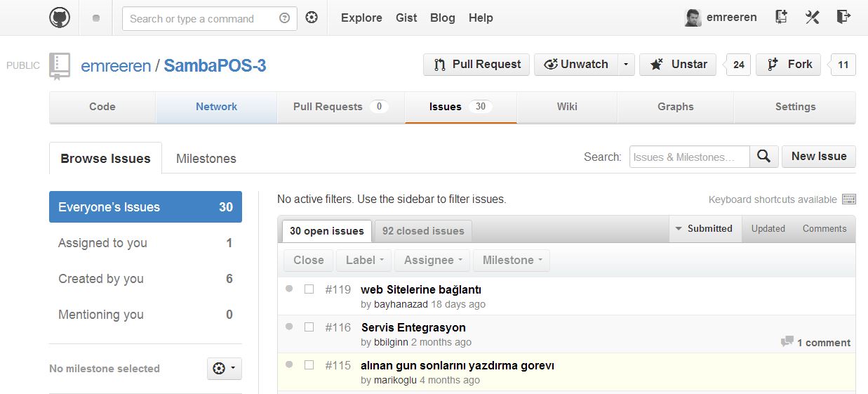The width and height of the screenshot is (868, 394).
Task: Click the GitHub Octocat logo
Action: (60, 18)
